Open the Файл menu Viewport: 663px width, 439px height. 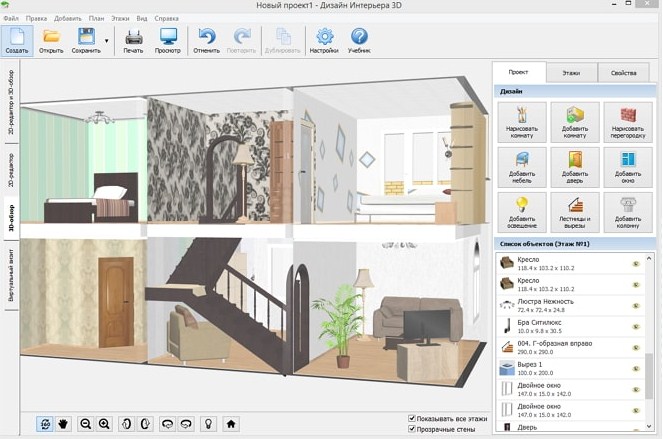coord(11,19)
